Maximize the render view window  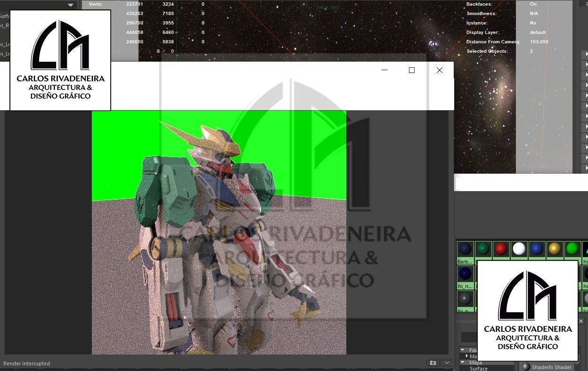click(x=412, y=70)
